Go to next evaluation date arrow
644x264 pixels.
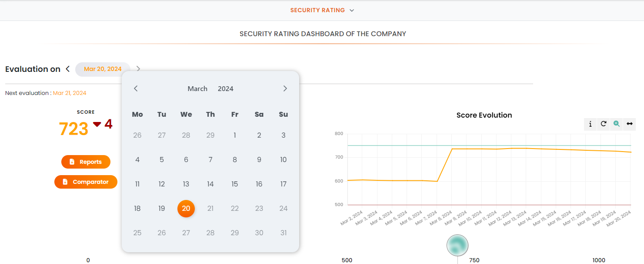(x=138, y=69)
